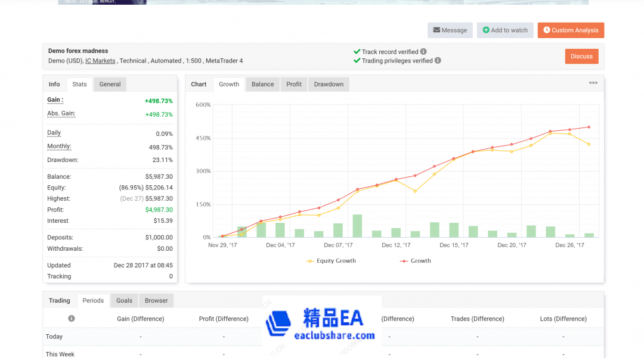
Task: Click info icon beside Track record verified
Action: pos(423,52)
